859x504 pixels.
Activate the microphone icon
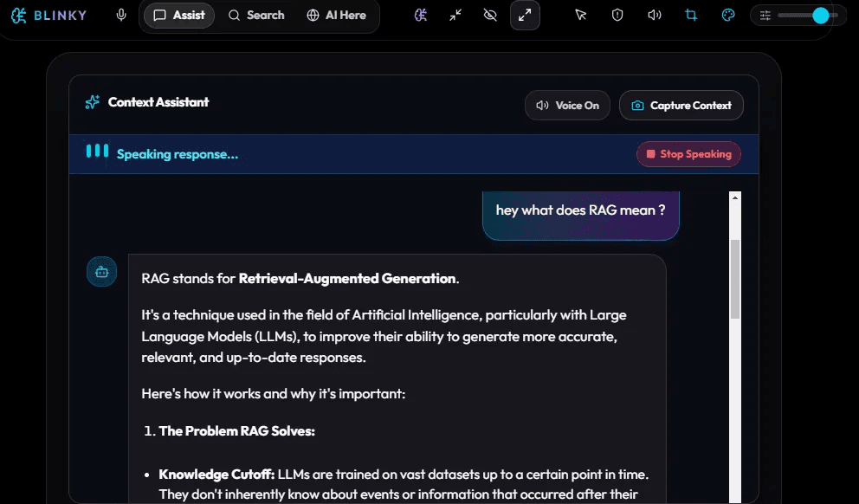click(121, 15)
